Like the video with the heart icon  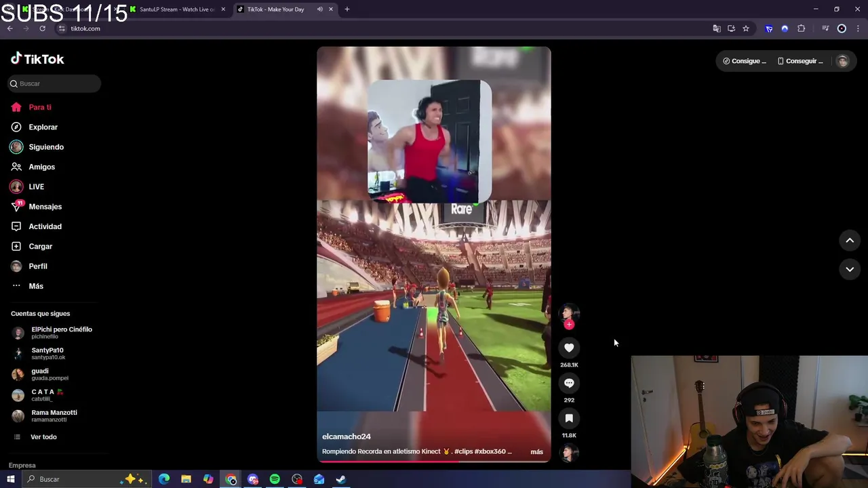569,348
